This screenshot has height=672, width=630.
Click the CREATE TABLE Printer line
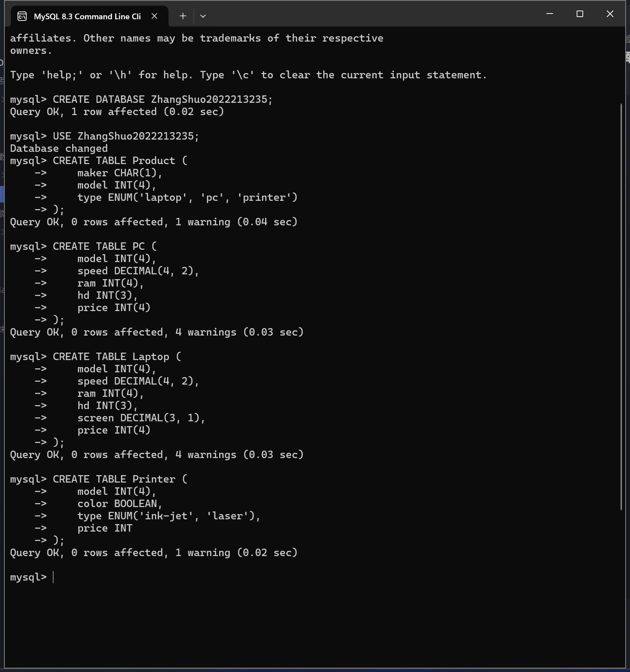tap(99, 479)
